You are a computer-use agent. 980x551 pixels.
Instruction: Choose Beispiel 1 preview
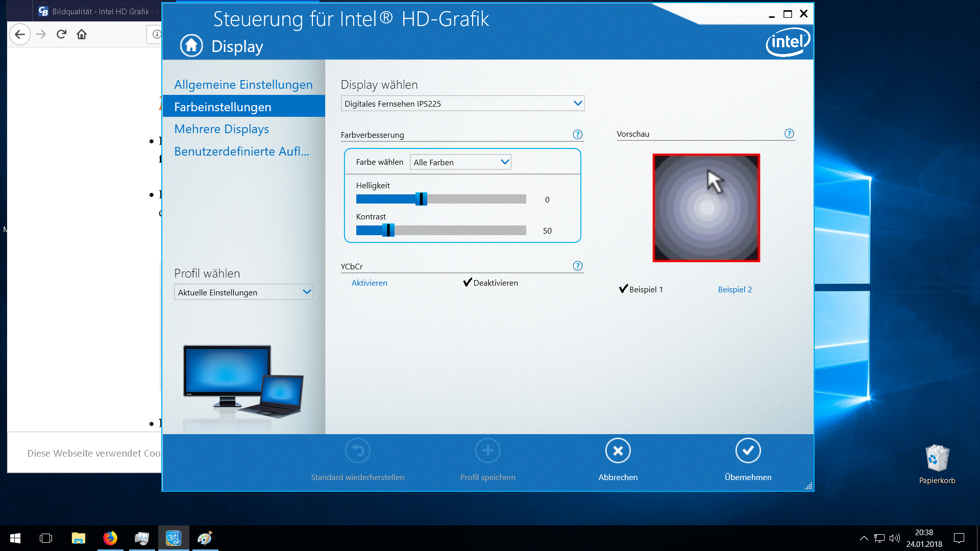click(x=641, y=289)
